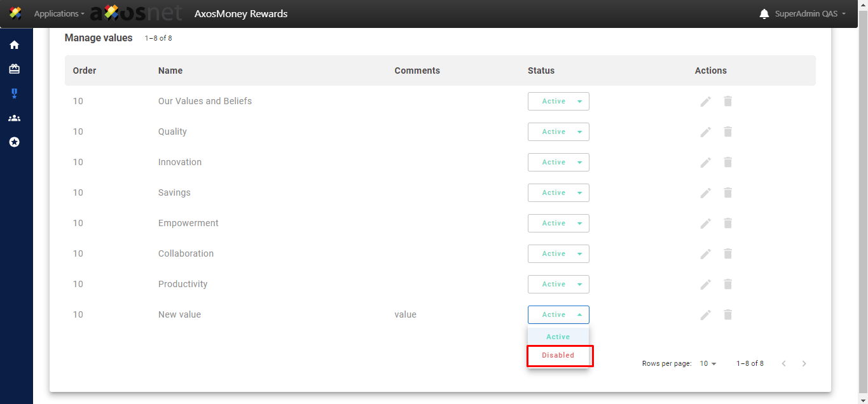The height and width of the screenshot is (404, 868).
Task: Click the edit pencil for New value
Action: (x=705, y=315)
